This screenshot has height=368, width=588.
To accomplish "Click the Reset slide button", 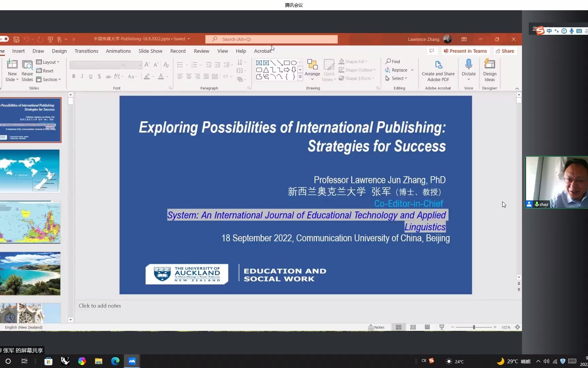I will (45, 71).
